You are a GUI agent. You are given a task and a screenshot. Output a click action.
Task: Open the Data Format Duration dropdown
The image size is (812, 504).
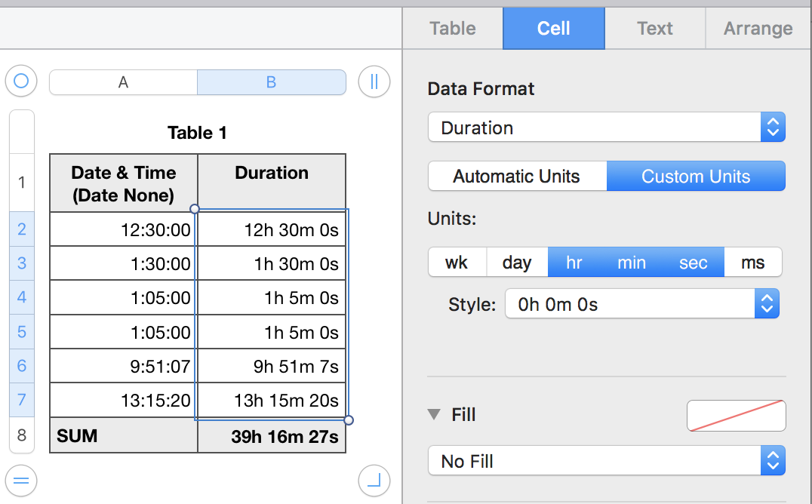tap(606, 128)
